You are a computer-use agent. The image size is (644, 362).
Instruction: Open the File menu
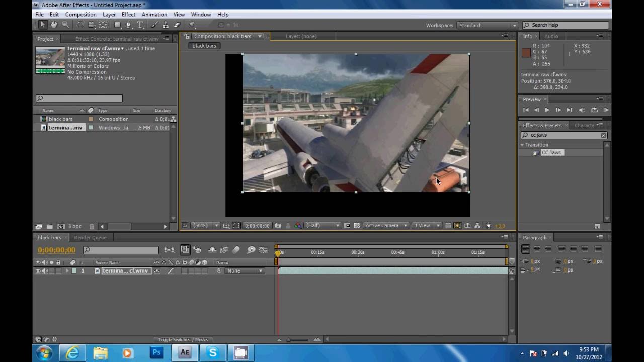tap(39, 15)
